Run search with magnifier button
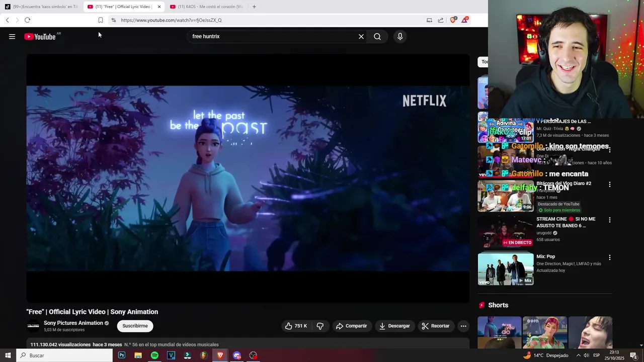This screenshot has height=362, width=644. pos(377,36)
